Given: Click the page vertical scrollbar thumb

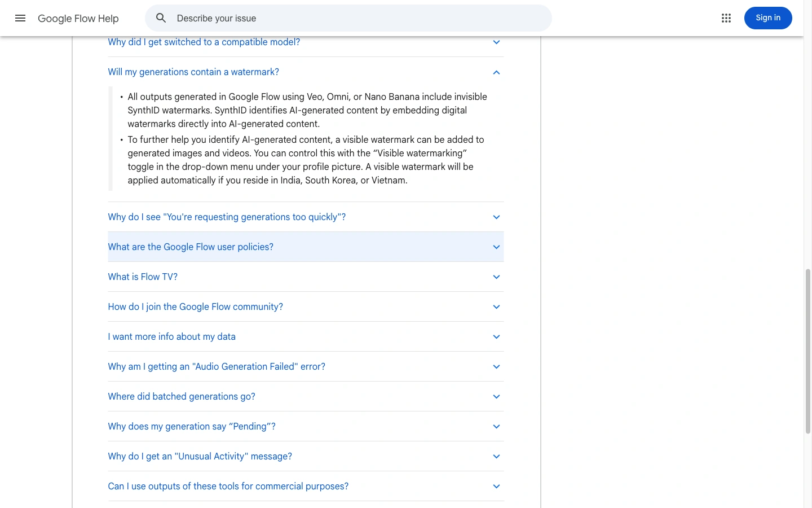Looking at the screenshot, I should pyautogui.click(x=807, y=351).
